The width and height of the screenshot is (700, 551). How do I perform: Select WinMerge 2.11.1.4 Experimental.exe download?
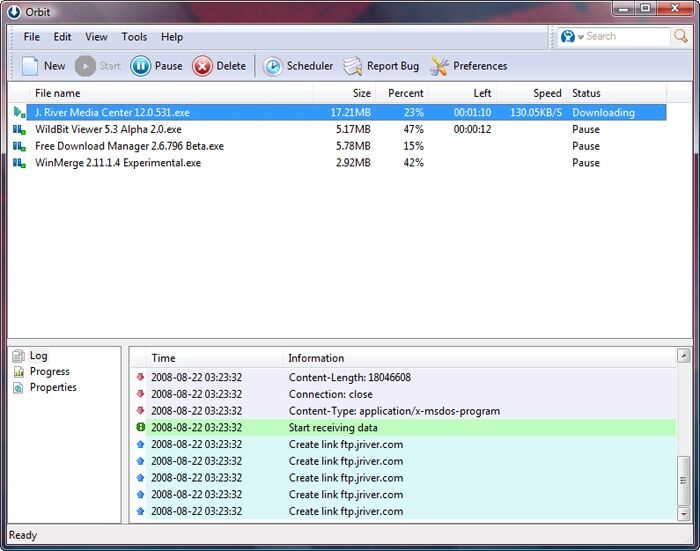(118, 163)
